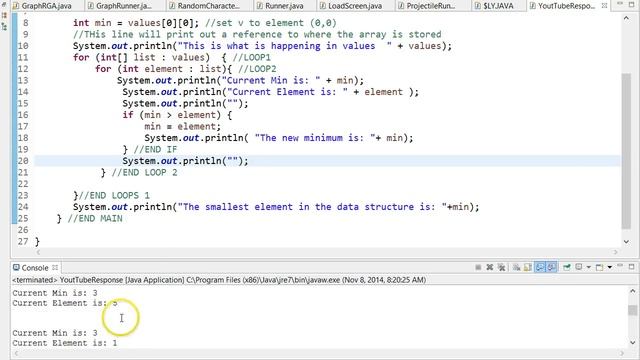The height and width of the screenshot is (360, 640).
Task: Click '//END IF' comment
Action: click(x=155, y=149)
